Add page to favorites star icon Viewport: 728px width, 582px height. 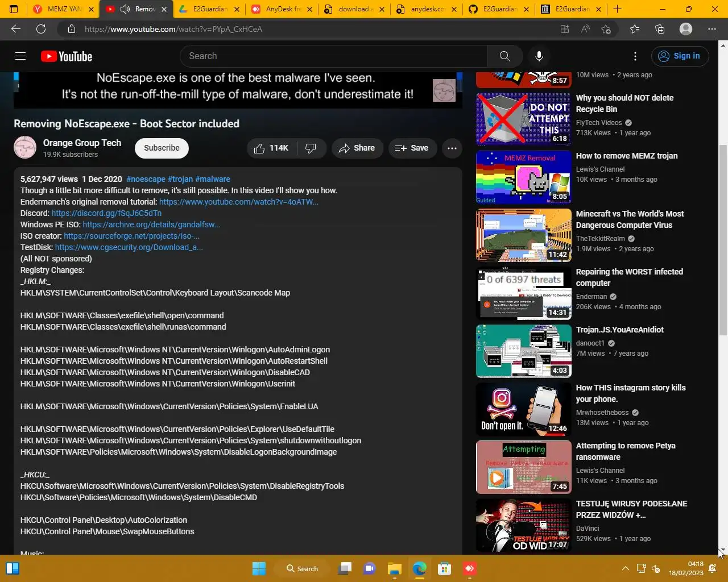[x=606, y=29]
